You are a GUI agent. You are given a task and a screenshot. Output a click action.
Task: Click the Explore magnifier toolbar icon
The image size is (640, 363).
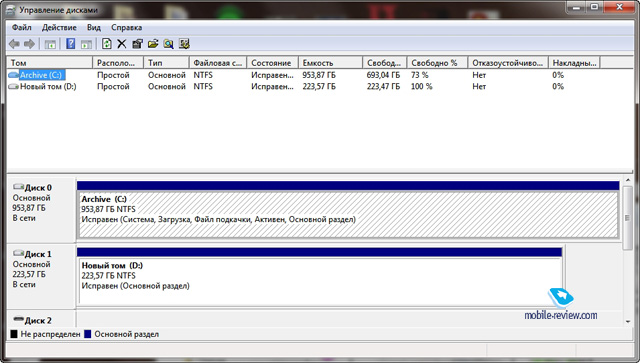168,44
